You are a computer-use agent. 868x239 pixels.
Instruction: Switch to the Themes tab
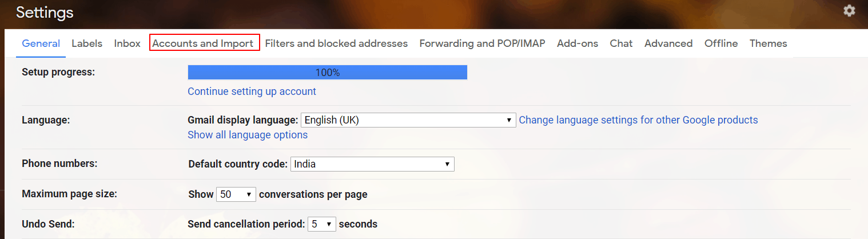click(768, 43)
